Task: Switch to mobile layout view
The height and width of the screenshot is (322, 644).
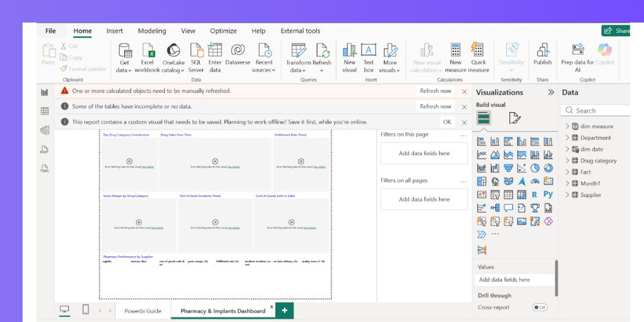Action: click(x=86, y=309)
